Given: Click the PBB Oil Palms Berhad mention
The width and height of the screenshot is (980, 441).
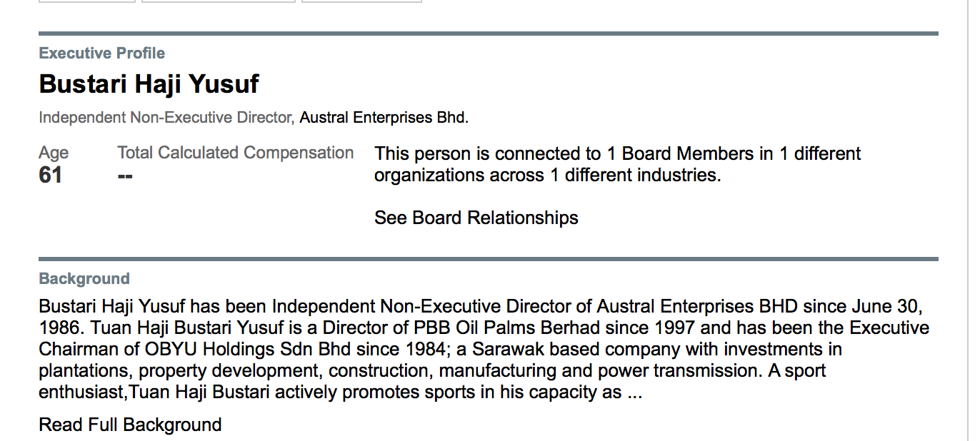Looking at the screenshot, I should 498,328.
